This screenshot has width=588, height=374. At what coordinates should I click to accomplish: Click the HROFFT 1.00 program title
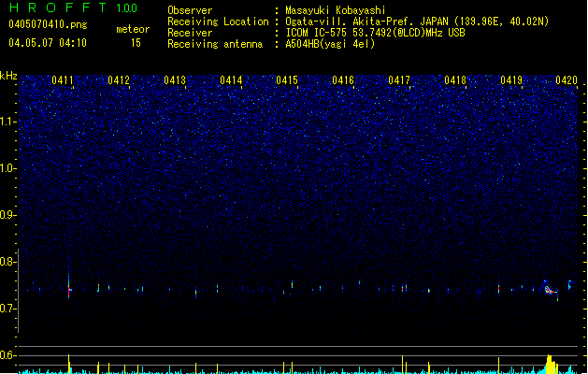tap(74, 7)
